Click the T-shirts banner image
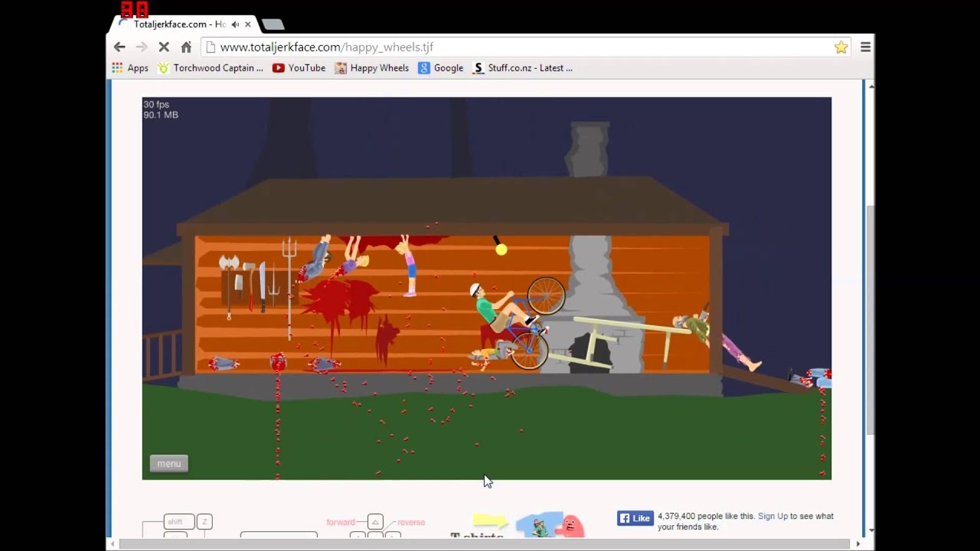This screenshot has height=551, width=980. point(518,526)
